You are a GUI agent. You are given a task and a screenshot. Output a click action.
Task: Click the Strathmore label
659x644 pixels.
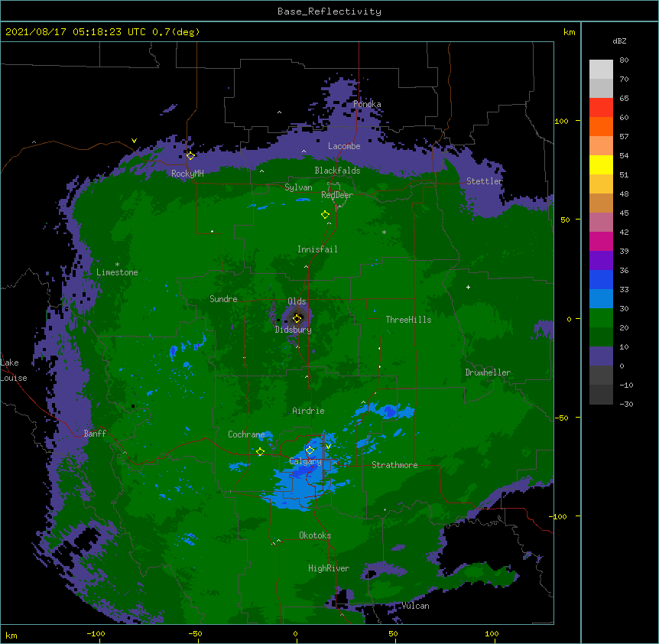coord(394,465)
